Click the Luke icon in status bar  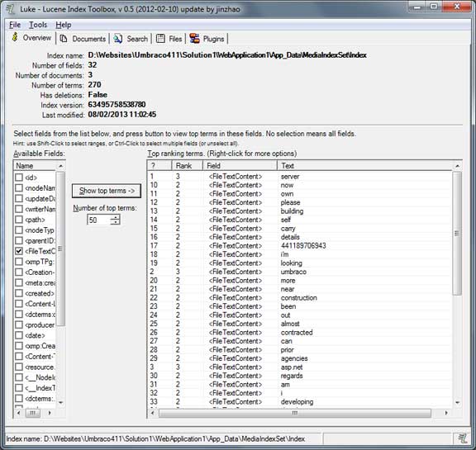coord(463,438)
